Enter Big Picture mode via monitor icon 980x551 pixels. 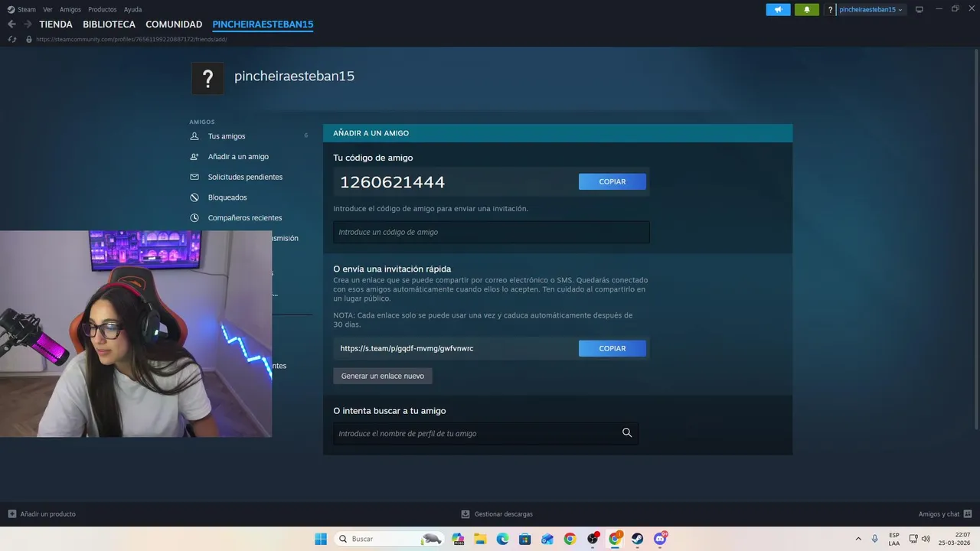(x=920, y=9)
